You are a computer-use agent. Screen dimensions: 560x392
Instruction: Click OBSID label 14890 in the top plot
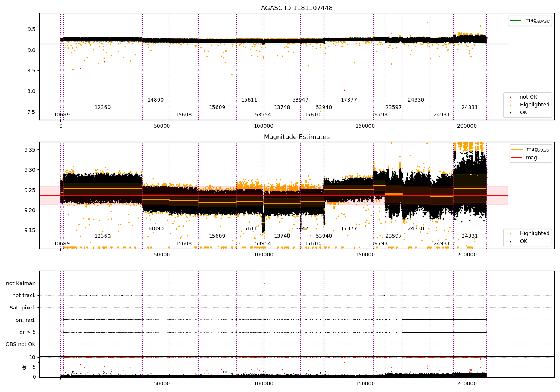(155, 100)
